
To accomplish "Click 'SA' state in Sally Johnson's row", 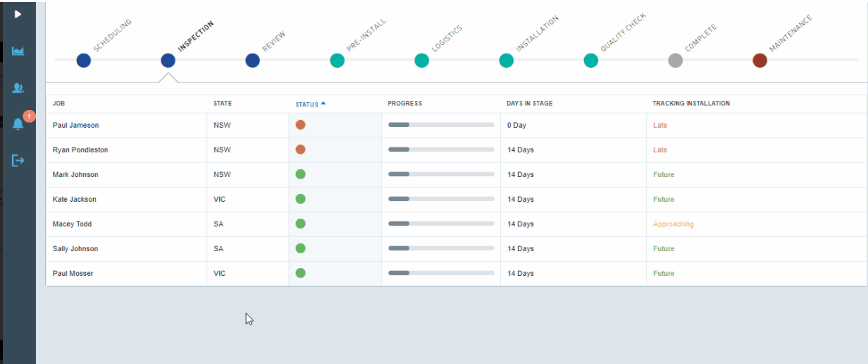I will click(x=218, y=248).
